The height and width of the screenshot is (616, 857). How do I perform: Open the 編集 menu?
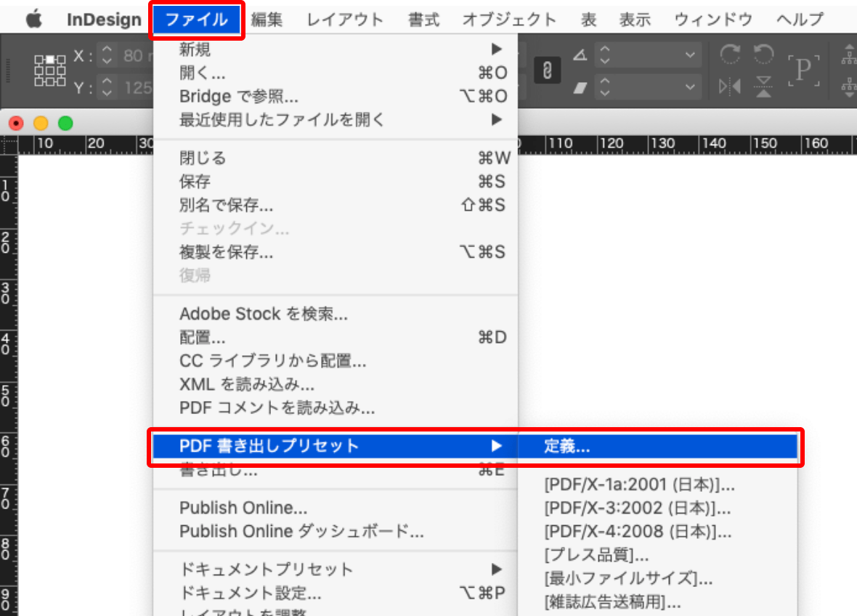pos(267,20)
